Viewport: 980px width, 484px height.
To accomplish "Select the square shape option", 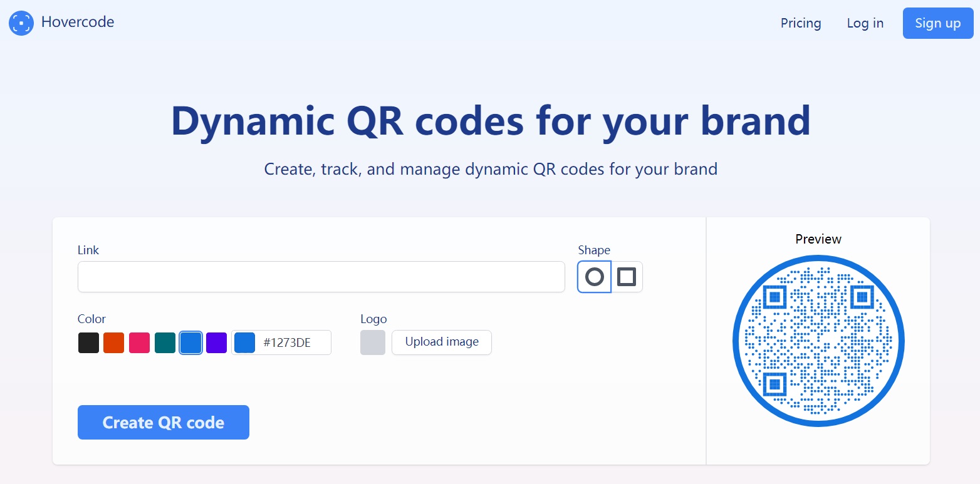I will (x=627, y=277).
